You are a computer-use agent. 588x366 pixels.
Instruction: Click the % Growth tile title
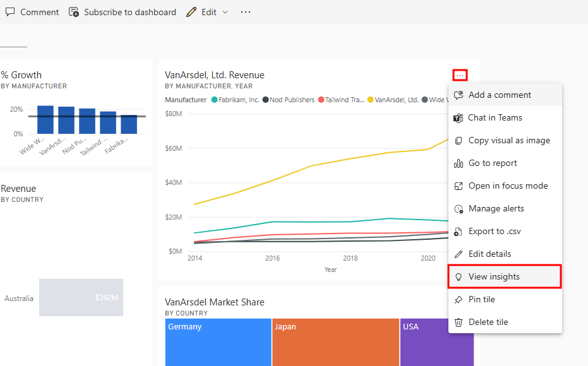click(x=21, y=75)
